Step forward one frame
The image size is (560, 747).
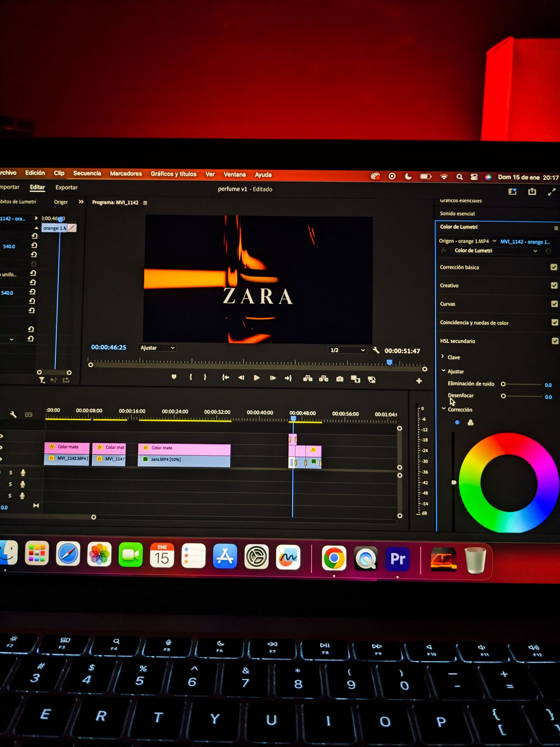(273, 378)
